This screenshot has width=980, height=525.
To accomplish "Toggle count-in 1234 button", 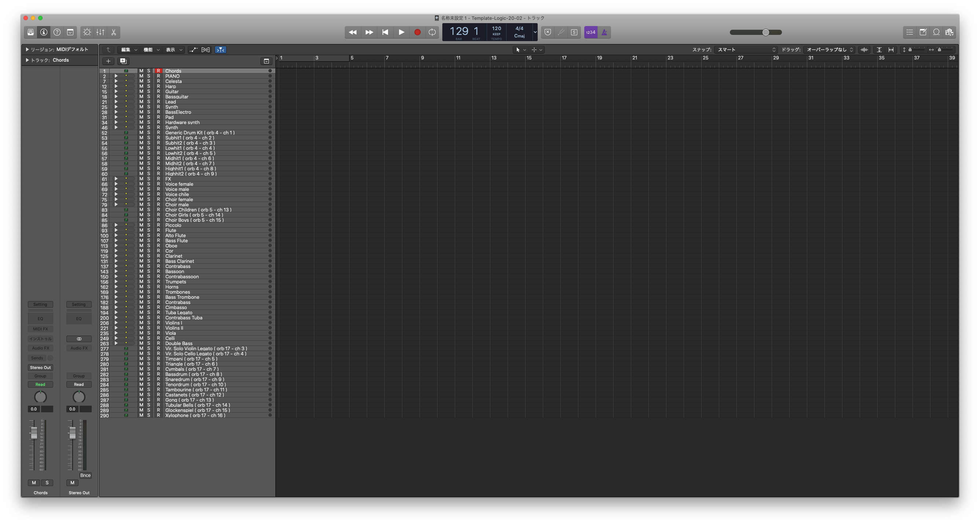I will [590, 32].
